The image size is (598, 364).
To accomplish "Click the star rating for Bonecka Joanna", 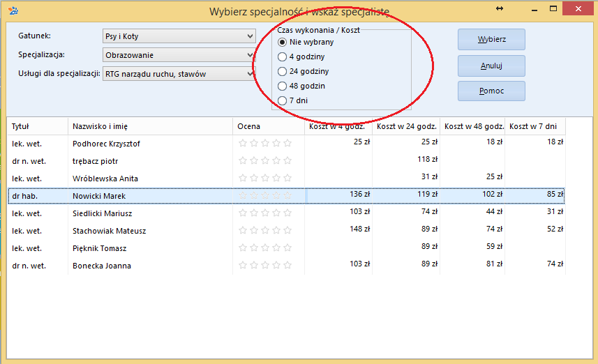I will pyautogui.click(x=265, y=265).
